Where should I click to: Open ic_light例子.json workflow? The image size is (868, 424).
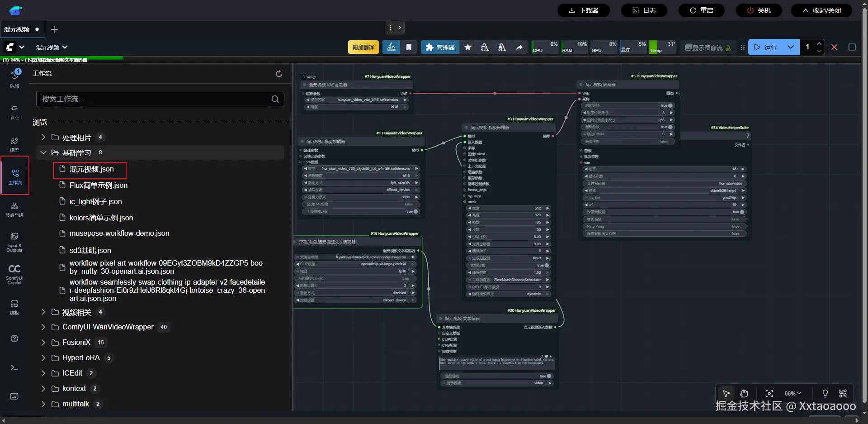pos(95,201)
